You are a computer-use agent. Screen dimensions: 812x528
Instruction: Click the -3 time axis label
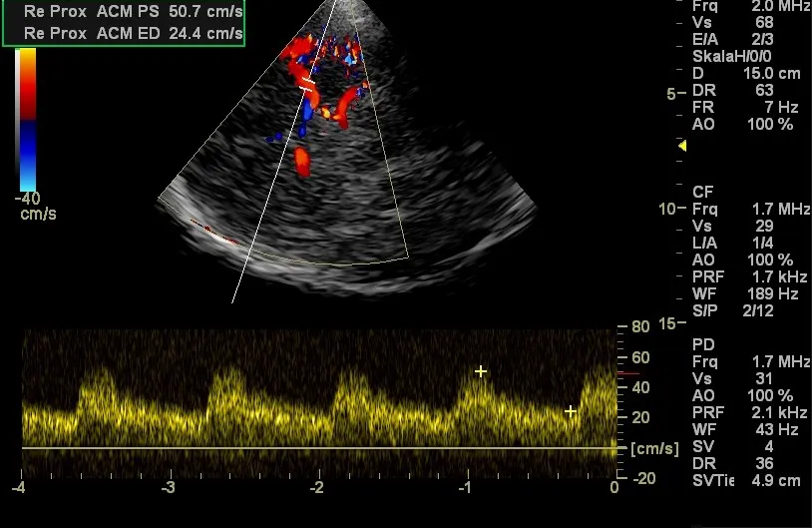[168, 488]
